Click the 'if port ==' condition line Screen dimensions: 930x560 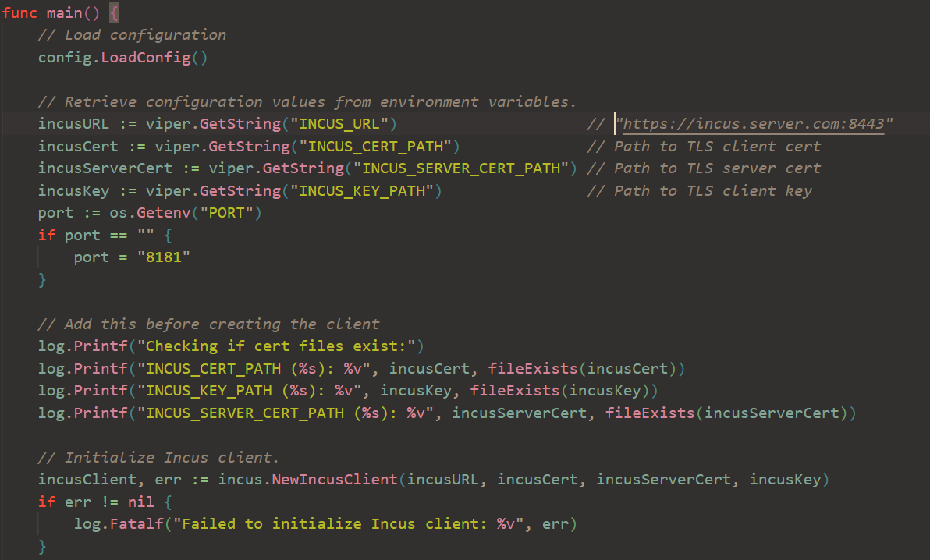(105, 236)
